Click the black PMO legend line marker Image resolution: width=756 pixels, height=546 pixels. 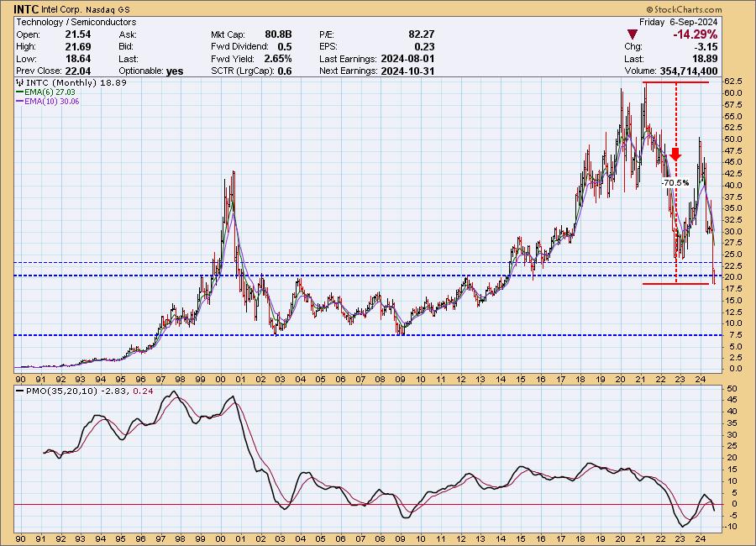[x=19, y=393]
